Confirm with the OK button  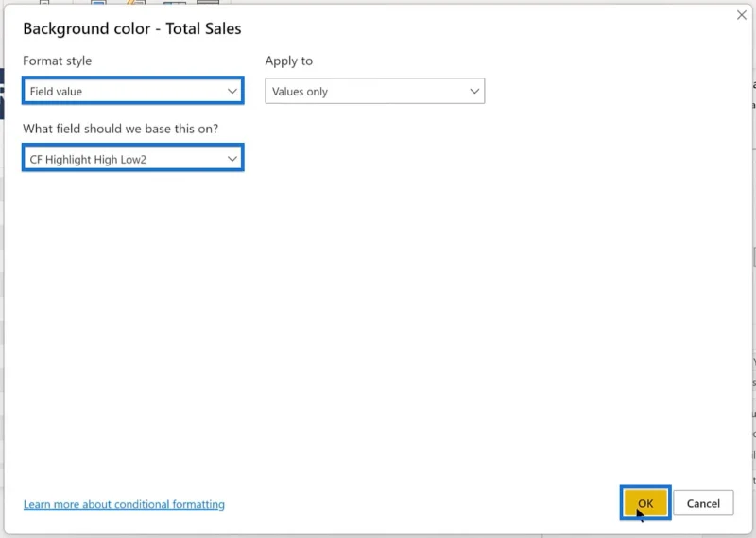pos(645,503)
